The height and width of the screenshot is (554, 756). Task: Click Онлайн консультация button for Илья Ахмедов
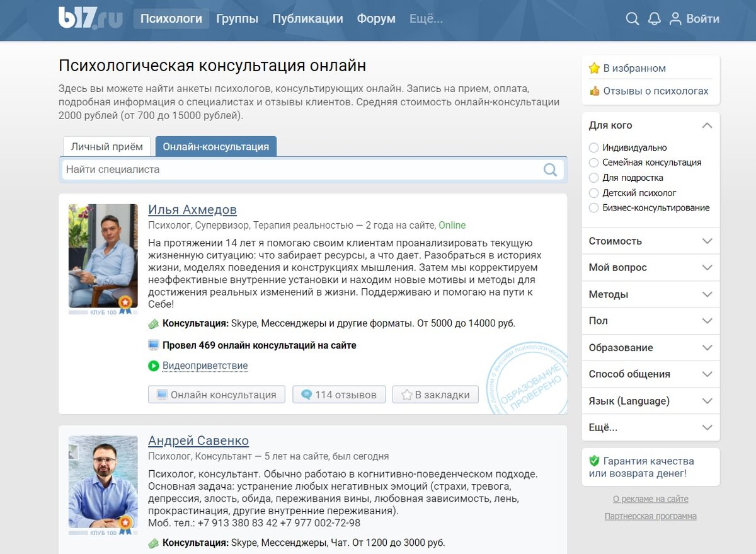[216, 395]
